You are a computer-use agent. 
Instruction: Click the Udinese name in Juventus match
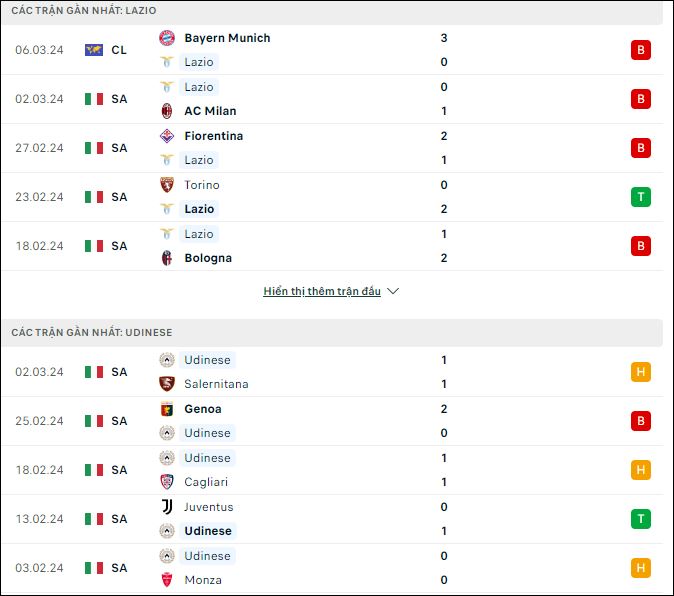(x=208, y=531)
